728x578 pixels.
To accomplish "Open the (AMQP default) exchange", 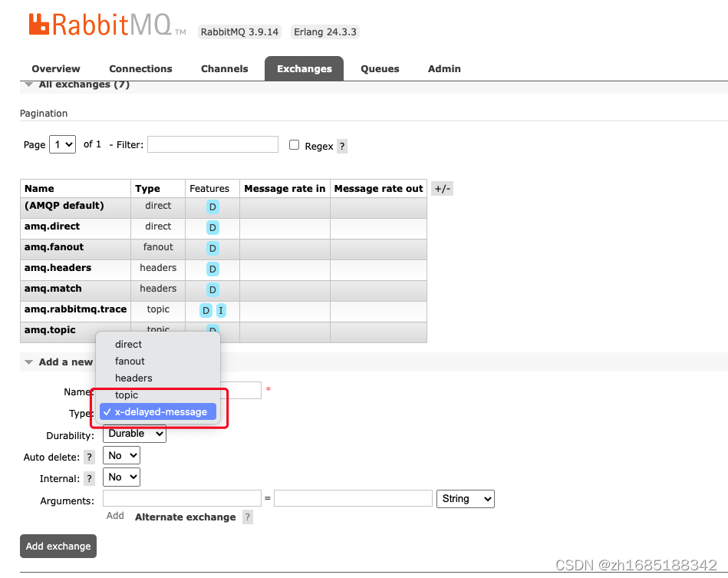I will point(64,206).
